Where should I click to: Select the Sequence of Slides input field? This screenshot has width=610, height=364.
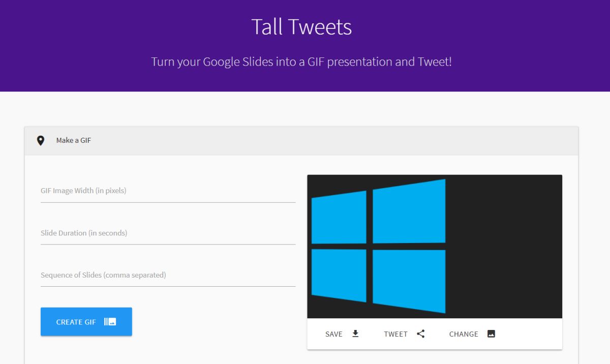click(168, 275)
